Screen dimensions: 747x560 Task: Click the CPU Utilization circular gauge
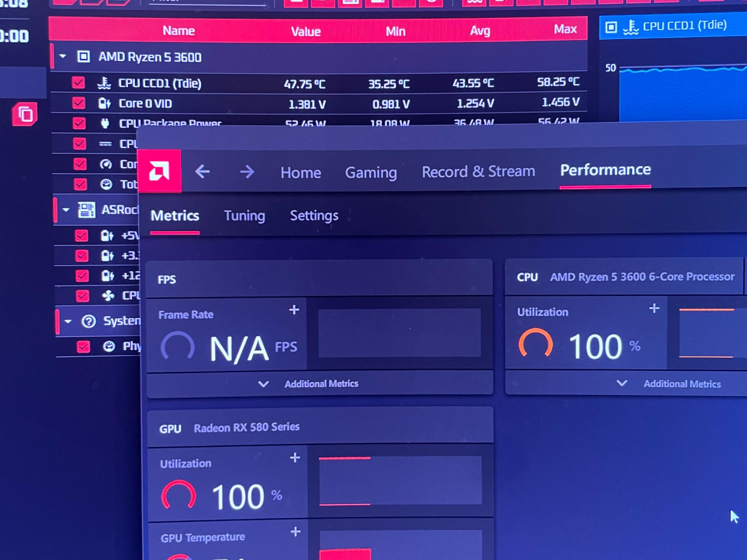tap(536, 343)
